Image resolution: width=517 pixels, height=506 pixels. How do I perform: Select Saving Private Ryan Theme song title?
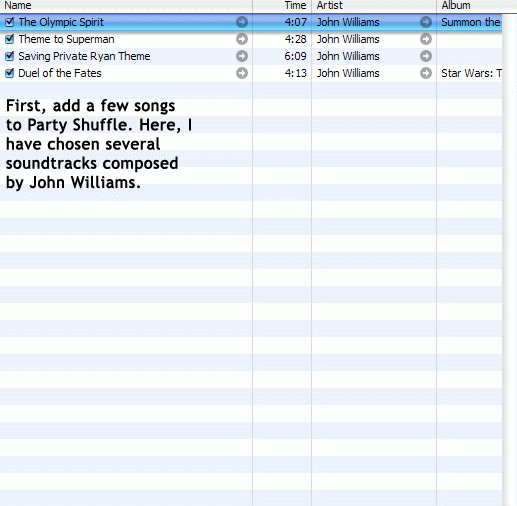click(x=84, y=56)
